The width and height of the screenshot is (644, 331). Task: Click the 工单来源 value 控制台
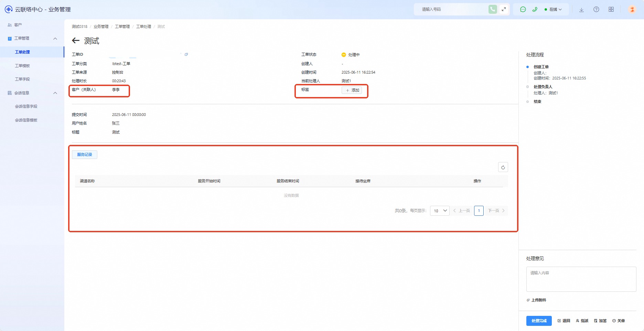click(117, 72)
